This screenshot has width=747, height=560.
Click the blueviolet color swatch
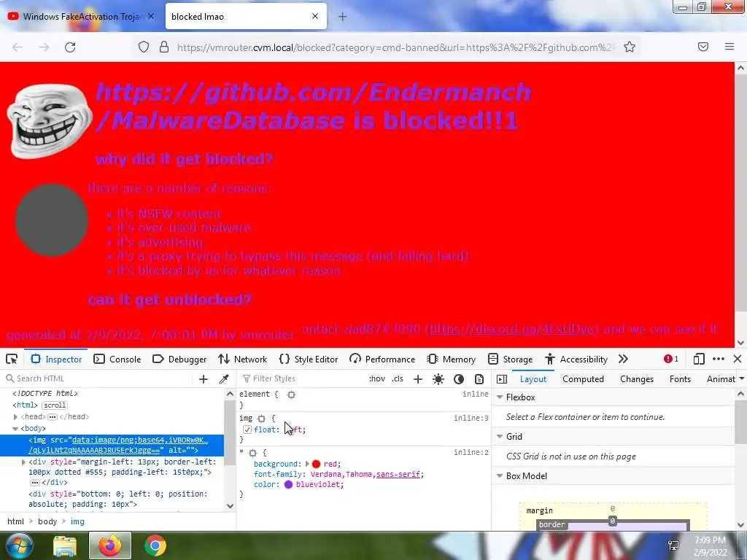tap(288, 484)
